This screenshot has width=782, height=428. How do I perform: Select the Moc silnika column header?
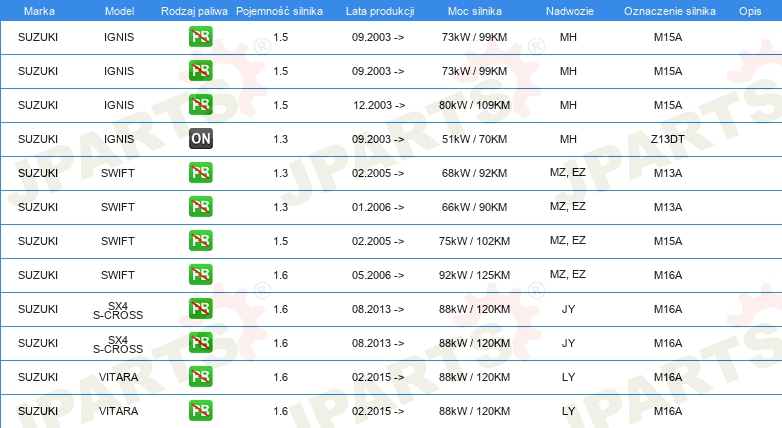click(475, 11)
